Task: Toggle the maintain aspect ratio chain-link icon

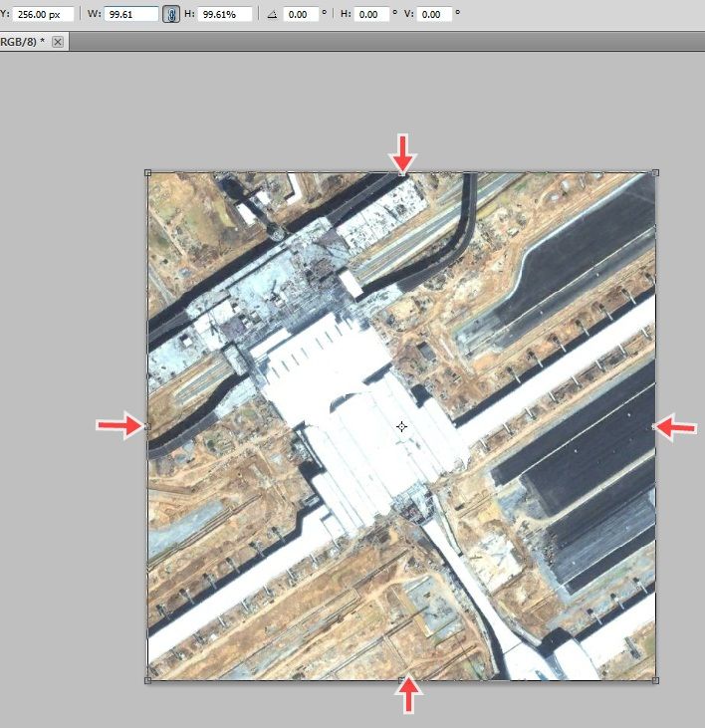Action: tap(171, 14)
